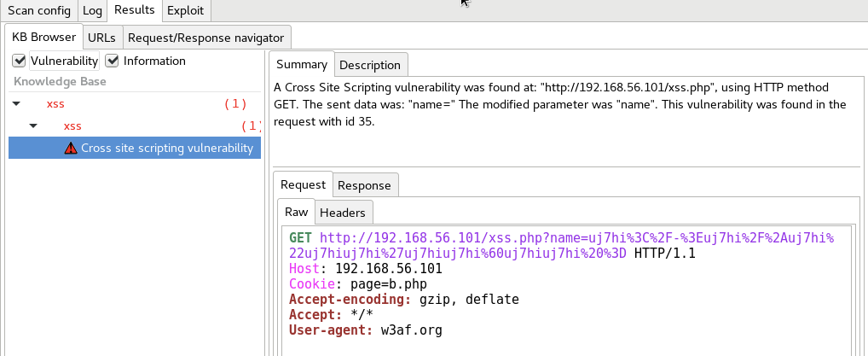This screenshot has width=868, height=356.
Task: Toggle the Information checkbox
Action: point(112,61)
